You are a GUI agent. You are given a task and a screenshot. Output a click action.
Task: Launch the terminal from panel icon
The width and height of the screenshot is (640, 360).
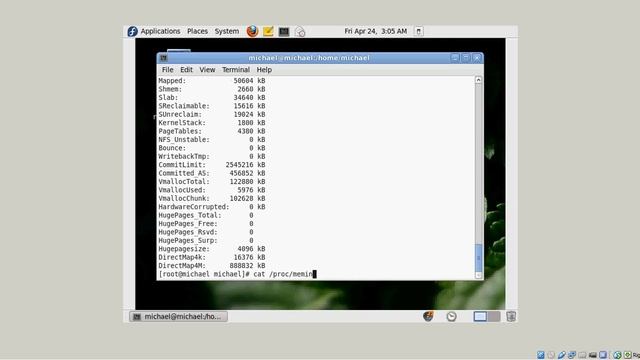click(x=284, y=31)
